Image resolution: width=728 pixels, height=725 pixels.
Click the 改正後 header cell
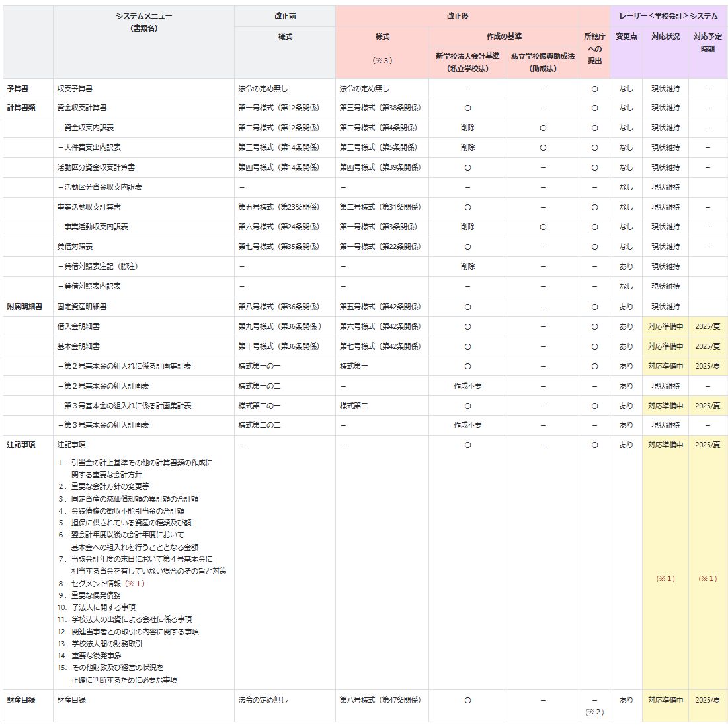tap(458, 16)
